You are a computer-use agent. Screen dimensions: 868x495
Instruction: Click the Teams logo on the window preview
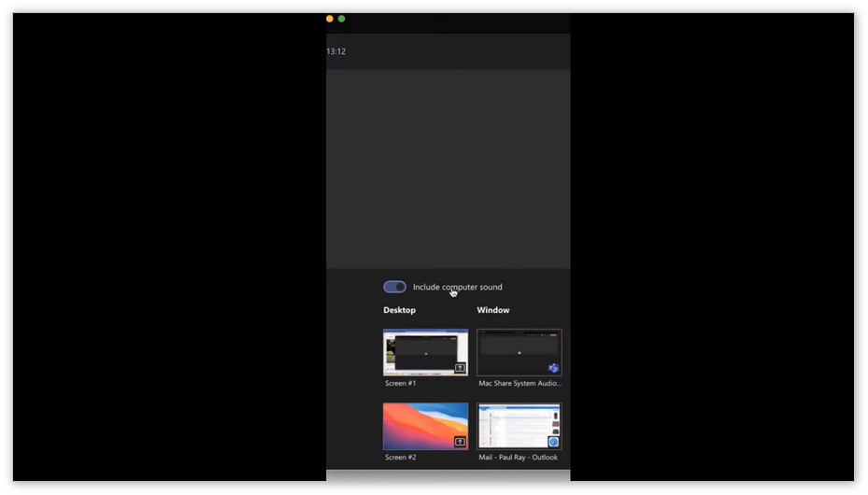pos(553,368)
